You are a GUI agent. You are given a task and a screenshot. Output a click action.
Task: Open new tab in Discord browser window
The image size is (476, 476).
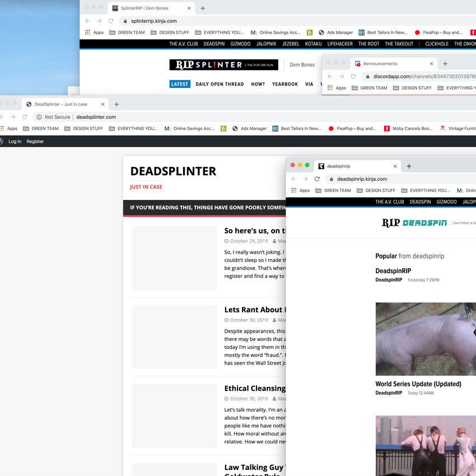pyautogui.click(x=445, y=64)
